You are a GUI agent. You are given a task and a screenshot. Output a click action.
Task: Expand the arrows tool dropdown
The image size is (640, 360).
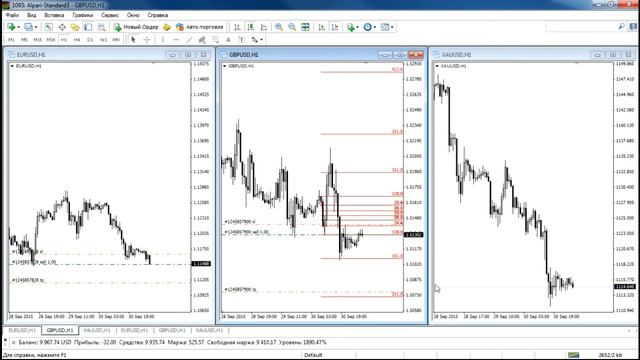click(x=261, y=40)
